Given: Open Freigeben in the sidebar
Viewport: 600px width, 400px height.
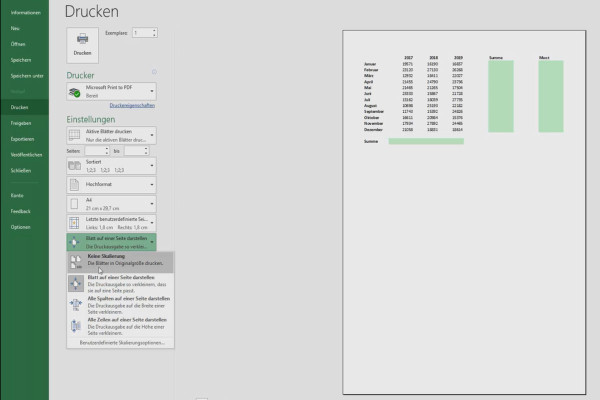Looking at the screenshot, I should coord(21,123).
